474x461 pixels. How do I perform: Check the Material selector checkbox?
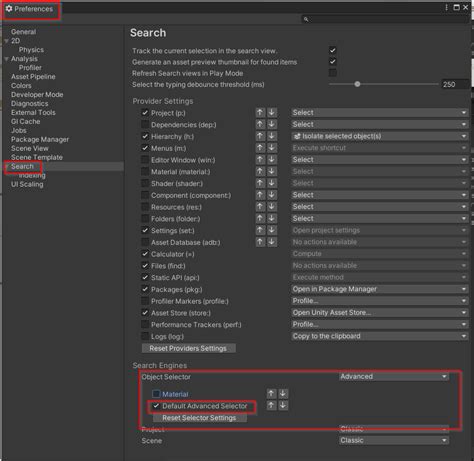[x=156, y=394]
